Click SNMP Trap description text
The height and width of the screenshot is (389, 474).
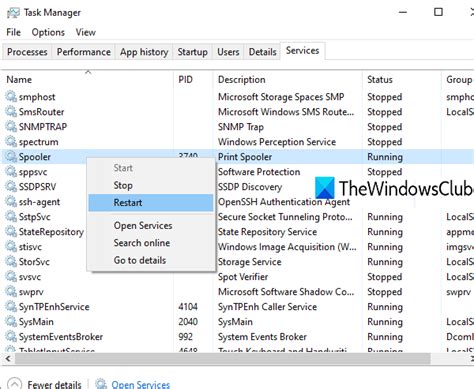coord(241,127)
